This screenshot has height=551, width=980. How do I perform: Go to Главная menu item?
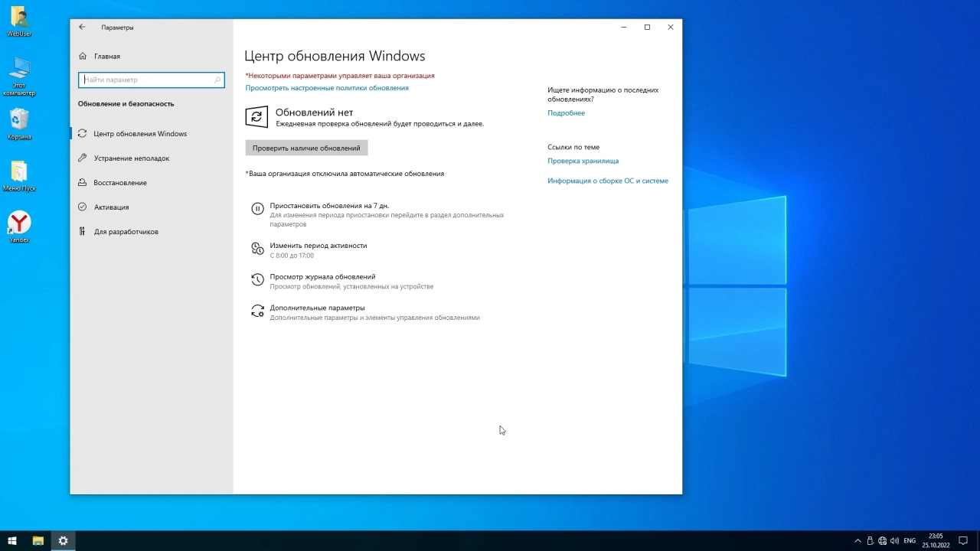pyautogui.click(x=107, y=56)
